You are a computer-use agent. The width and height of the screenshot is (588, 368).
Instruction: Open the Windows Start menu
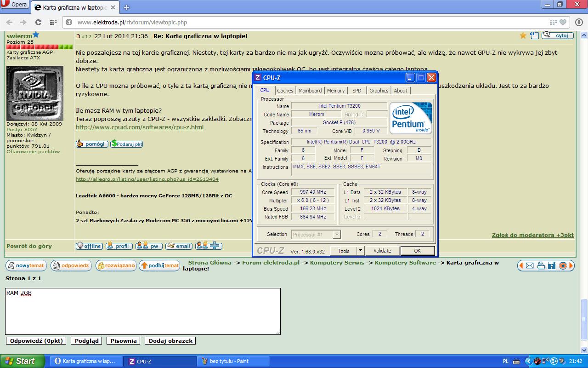pos(23,361)
